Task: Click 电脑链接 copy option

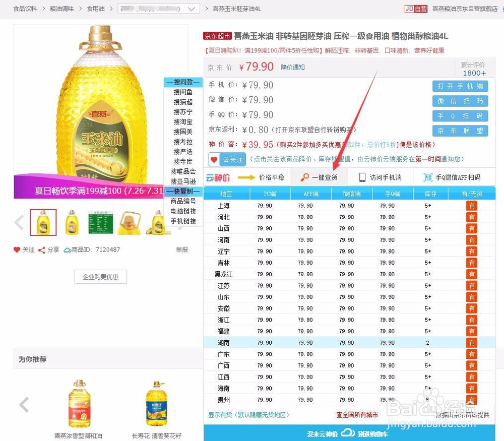Action: (x=183, y=211)
